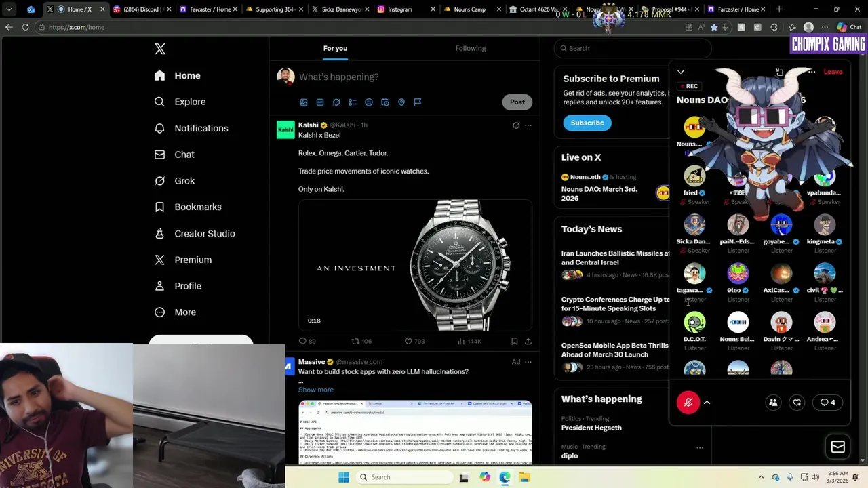This screenshot has height=488, width=868.
Task: Show hidden Windows system tray icons
Action: click(x=761, y=477)
